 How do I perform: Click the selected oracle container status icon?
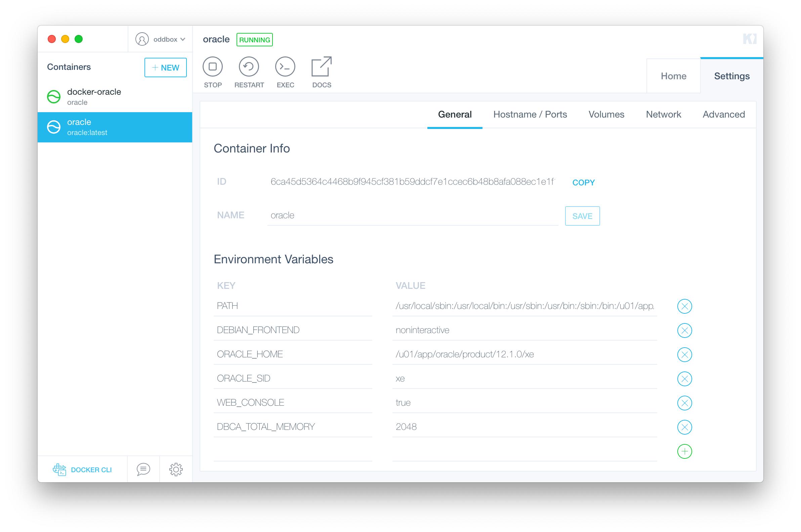click(54, 127)
